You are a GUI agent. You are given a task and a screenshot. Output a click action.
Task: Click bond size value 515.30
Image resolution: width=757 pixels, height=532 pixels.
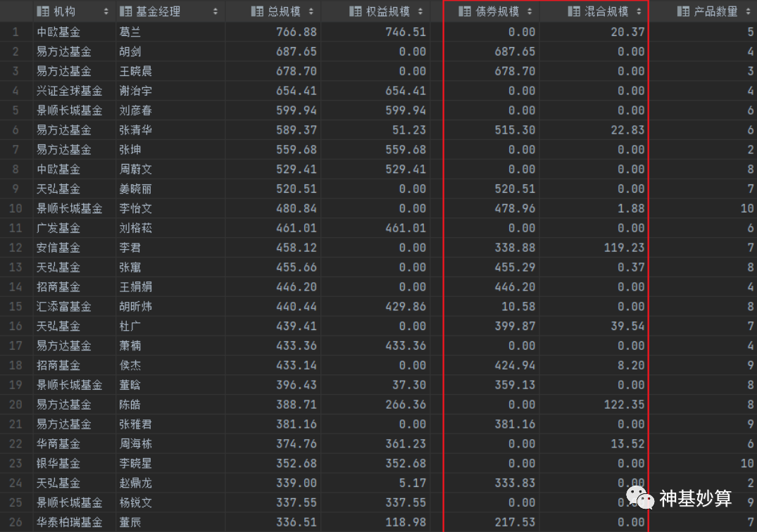(x=515, y=130)
